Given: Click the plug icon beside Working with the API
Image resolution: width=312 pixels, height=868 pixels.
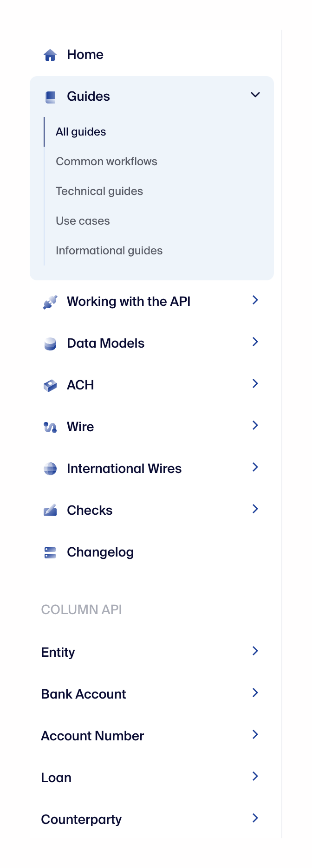Looking at the screenshot, I should [49, 301].
